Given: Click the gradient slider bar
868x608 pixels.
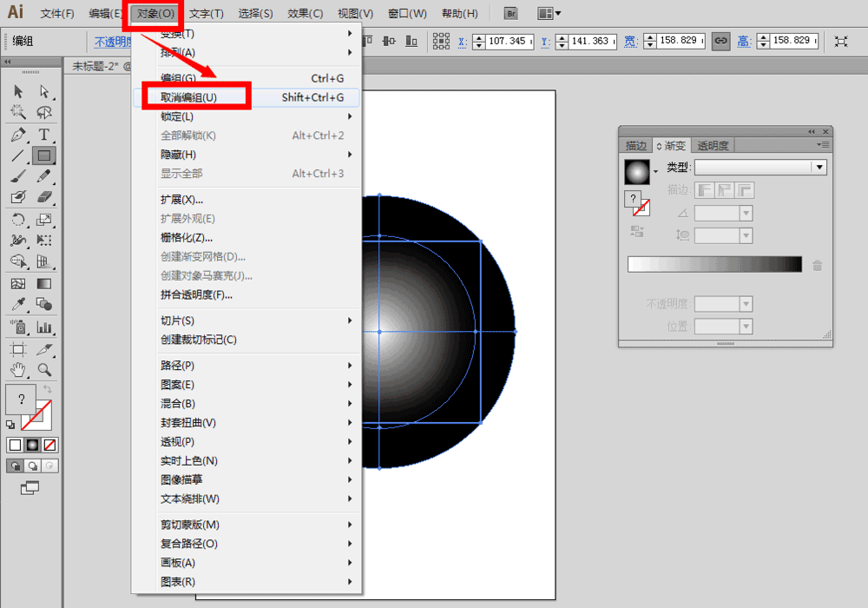Looking at the screenshot, I should (x=714, y=265).
